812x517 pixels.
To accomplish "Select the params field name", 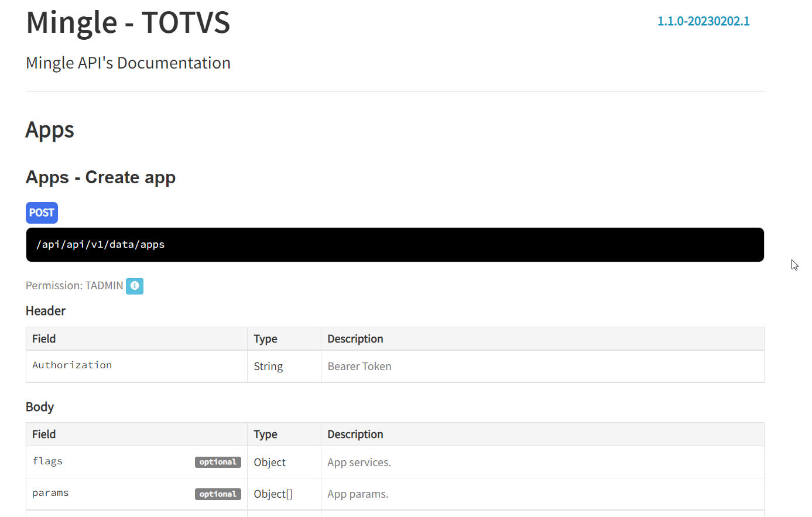I will pyautogui.click(x=50, y=493).
